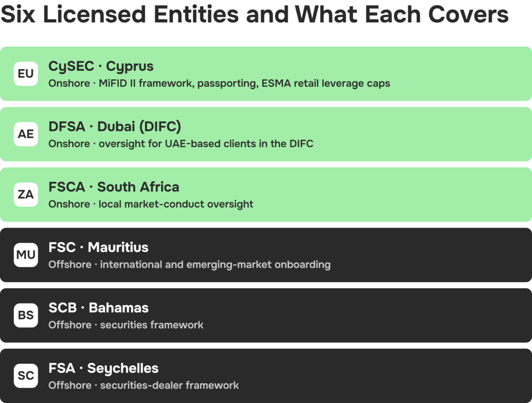Click the AE country badge

point(26,134)
